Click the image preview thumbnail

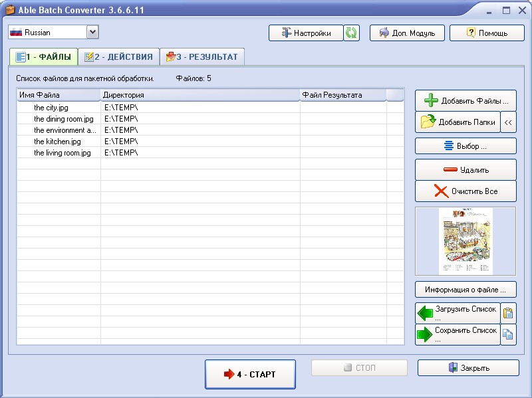(x=465, y=241)
